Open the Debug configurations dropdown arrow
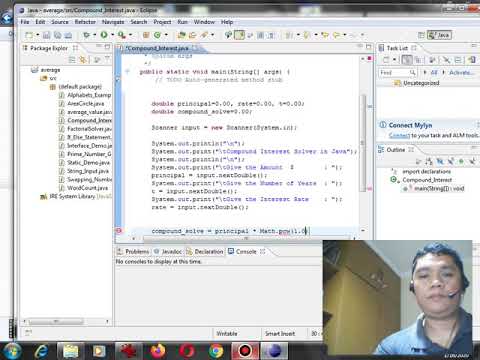The height and width of the screenshot is (360, 480). click(95, 35)
